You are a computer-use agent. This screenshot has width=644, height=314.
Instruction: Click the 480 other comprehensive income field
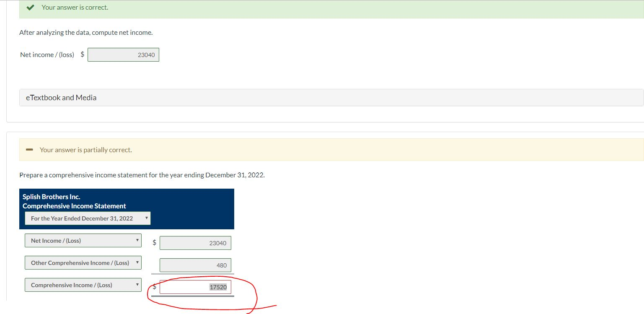coord(195,265)
